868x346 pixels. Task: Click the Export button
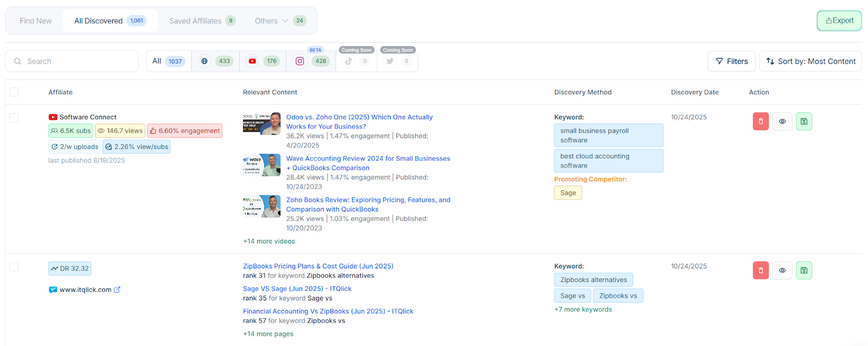click(839, 21)
